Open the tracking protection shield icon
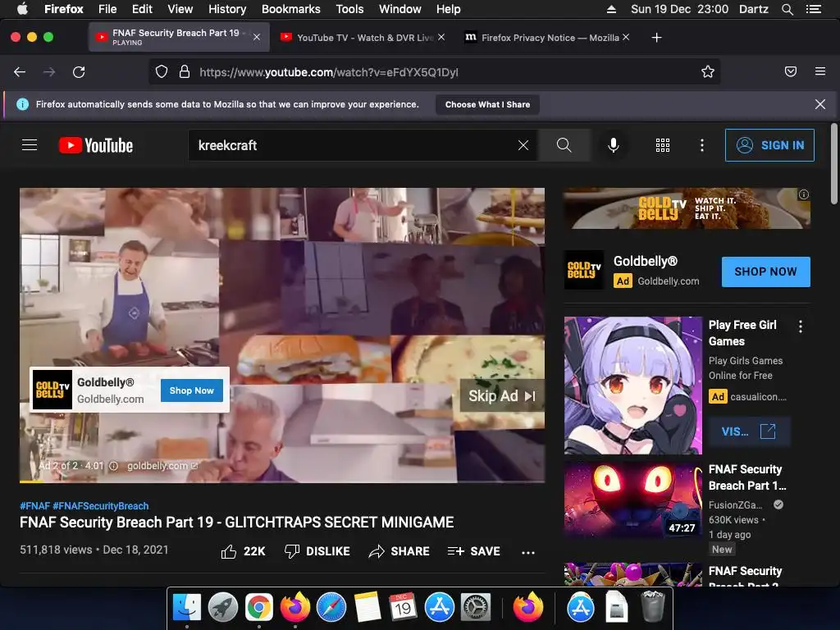840x630 pixels. coord(162,72)
